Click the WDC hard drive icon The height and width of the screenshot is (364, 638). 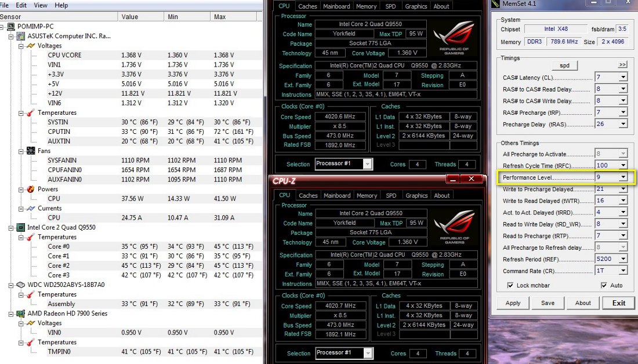21,285
